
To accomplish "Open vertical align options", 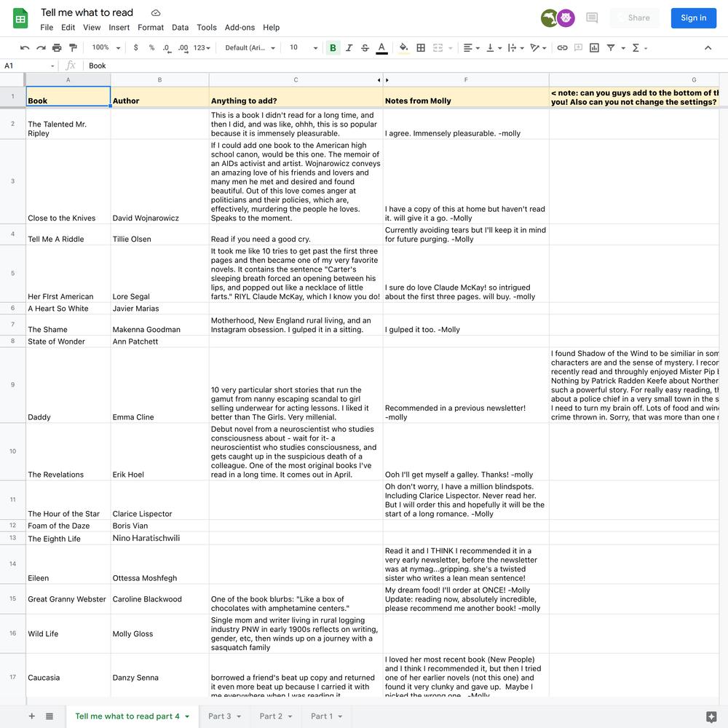I will 494,48.
